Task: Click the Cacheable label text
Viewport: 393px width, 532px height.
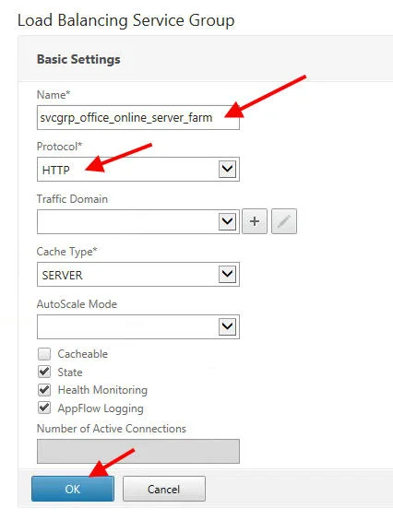Action: point(83,354)
